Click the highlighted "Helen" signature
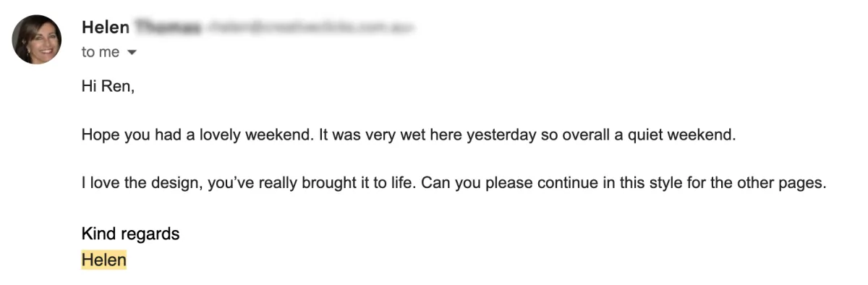 point(104,259)
